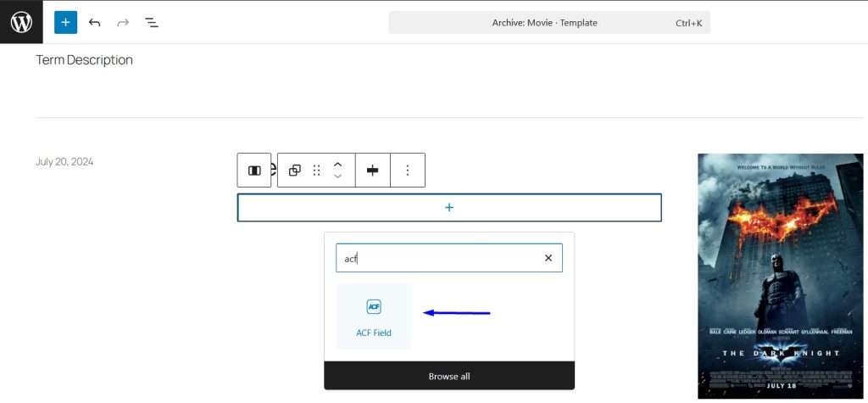The image size is (868, 403).
Task: Redo the last undone change
Action: 123,22
